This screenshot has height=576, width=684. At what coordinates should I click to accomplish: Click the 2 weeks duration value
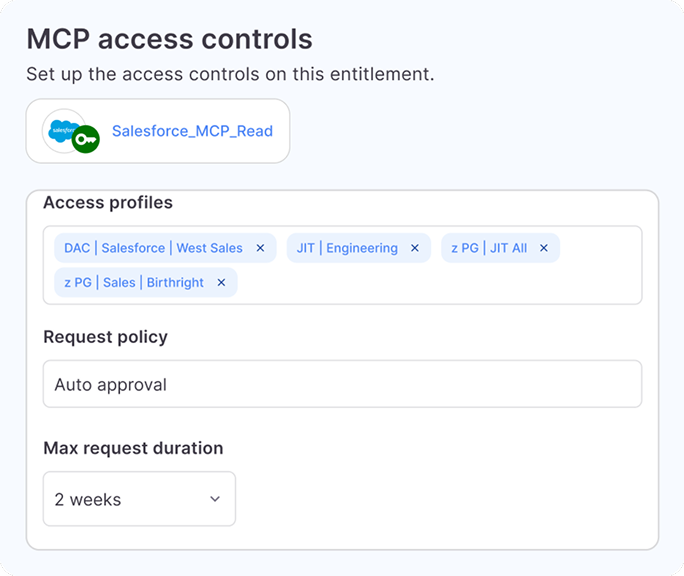click(x=88, y=499)
